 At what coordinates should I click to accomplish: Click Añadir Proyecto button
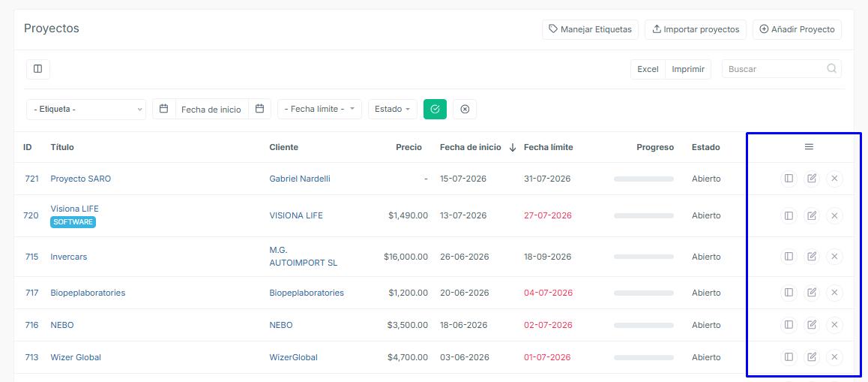point(797,29)
